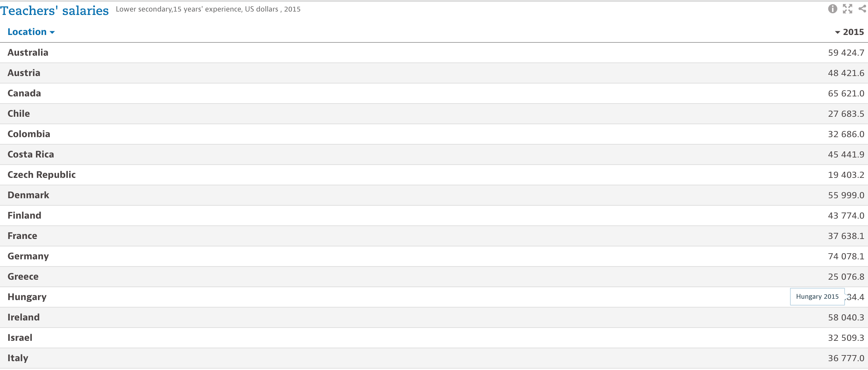Image resolution: width=868 pixels, height=370 pixels.
Task: Click the France country name
Action: click(x=22, y=236)
